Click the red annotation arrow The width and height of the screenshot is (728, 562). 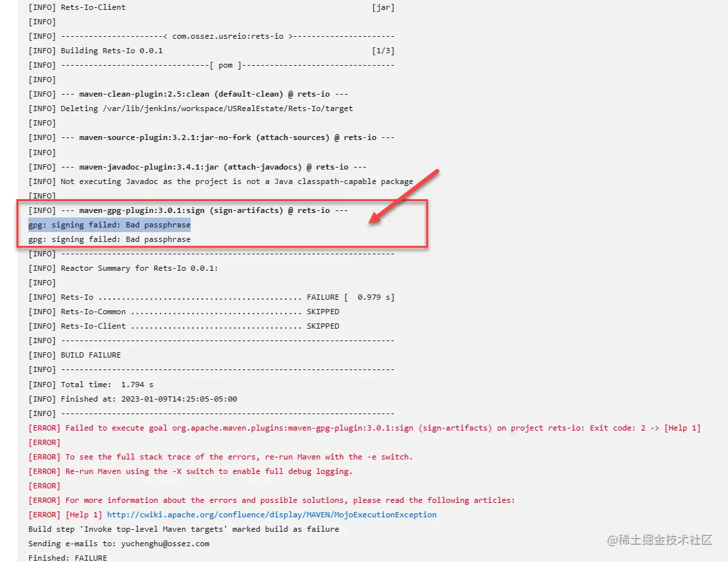pyautogui.click(x=404, y=197)
